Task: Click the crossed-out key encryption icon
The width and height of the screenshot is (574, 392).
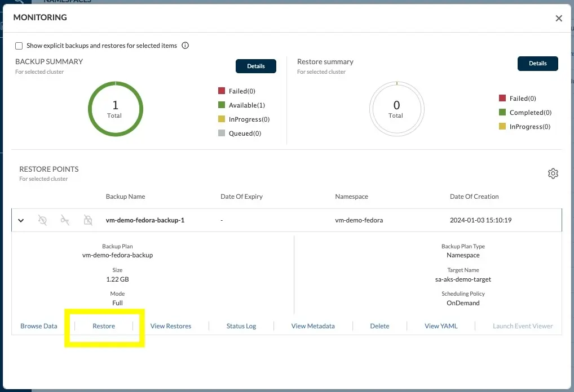Action: point(65,220)
